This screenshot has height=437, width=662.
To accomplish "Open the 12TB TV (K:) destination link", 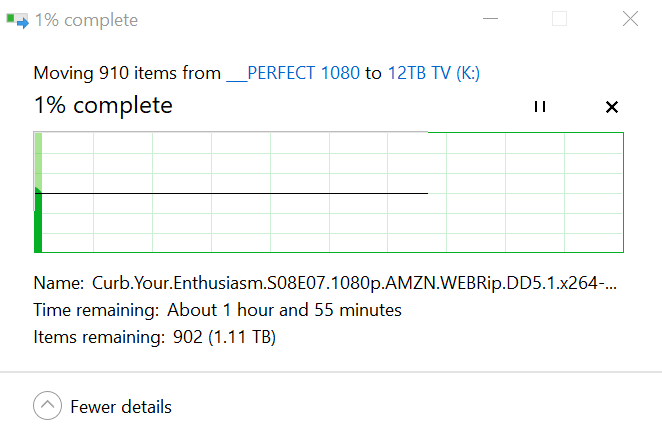I will tap(434, 73).
